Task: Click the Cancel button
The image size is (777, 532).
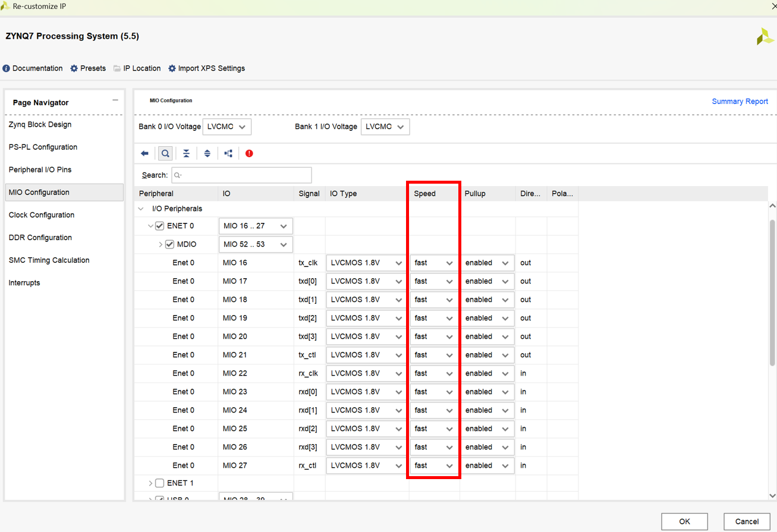Action: point(747,521)
